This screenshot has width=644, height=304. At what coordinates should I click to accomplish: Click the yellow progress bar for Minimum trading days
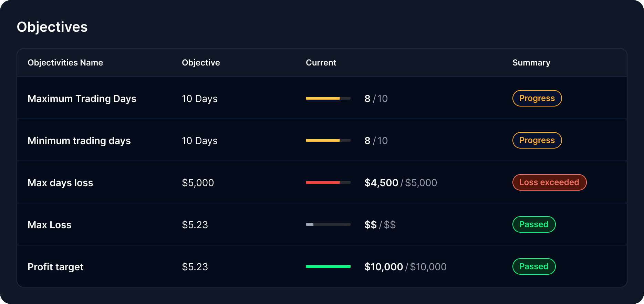[x=328, y=140]
